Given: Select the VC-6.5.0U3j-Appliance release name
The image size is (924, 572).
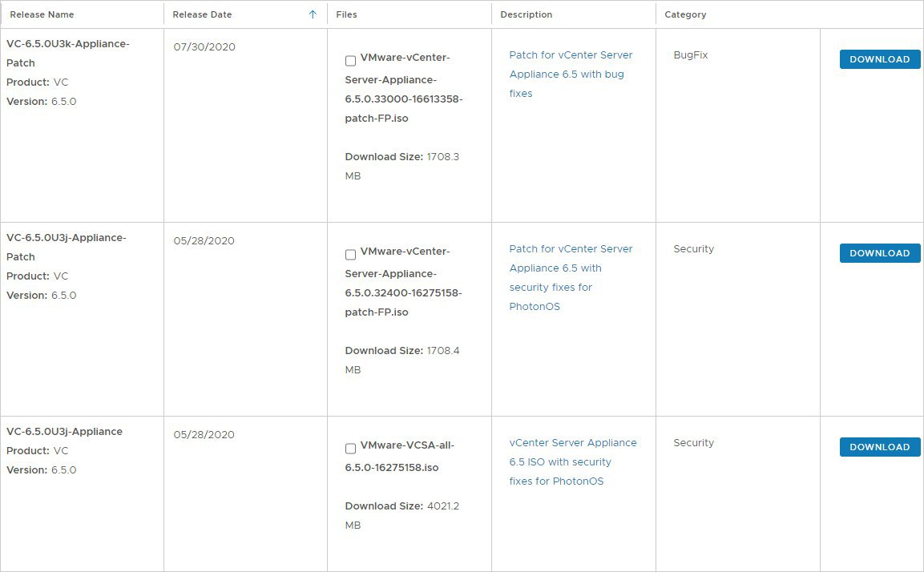Looking at the screenshot, I should click(64, 431).
